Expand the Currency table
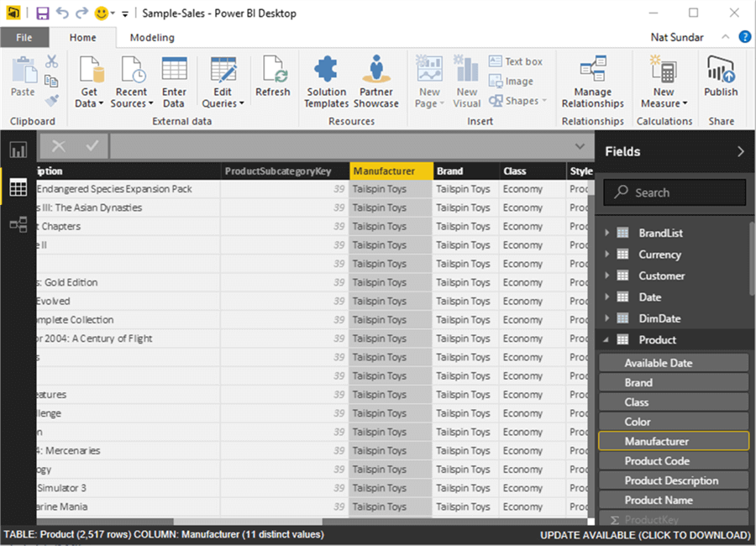 click(607, 255)
